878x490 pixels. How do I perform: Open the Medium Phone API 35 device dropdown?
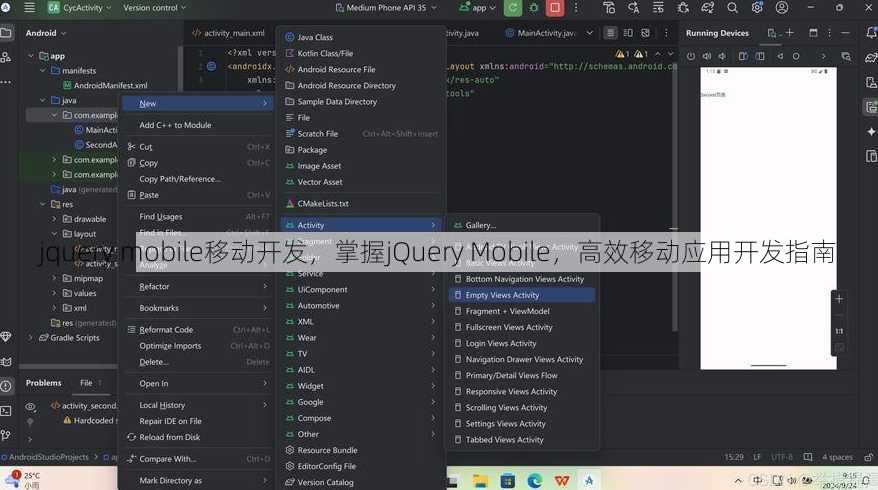pos(386,8)
